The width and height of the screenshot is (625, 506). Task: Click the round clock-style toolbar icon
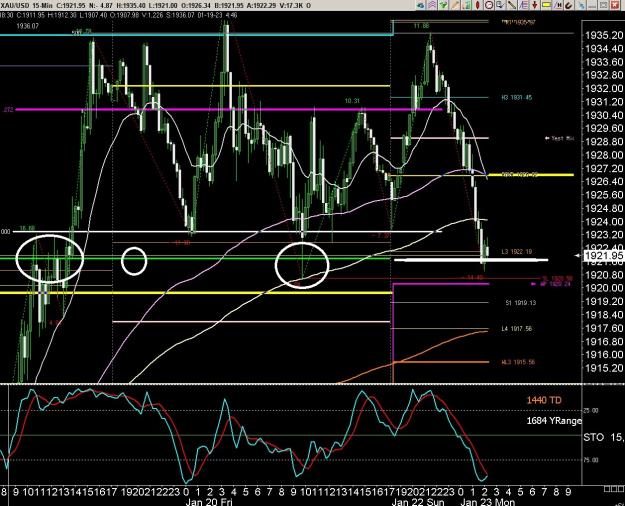coord(489,5)
